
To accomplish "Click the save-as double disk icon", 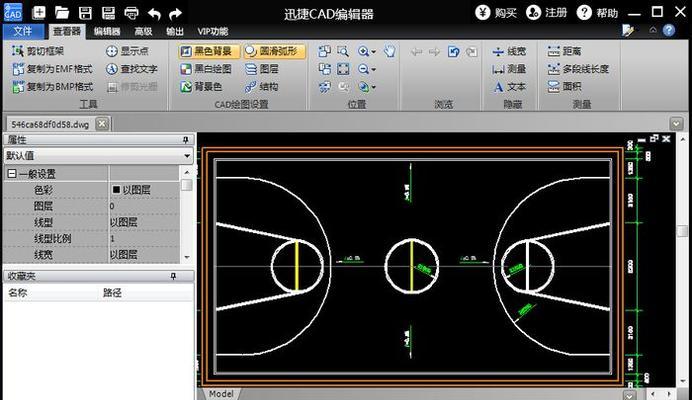I will pyautogui.click(x=108, y=13).
